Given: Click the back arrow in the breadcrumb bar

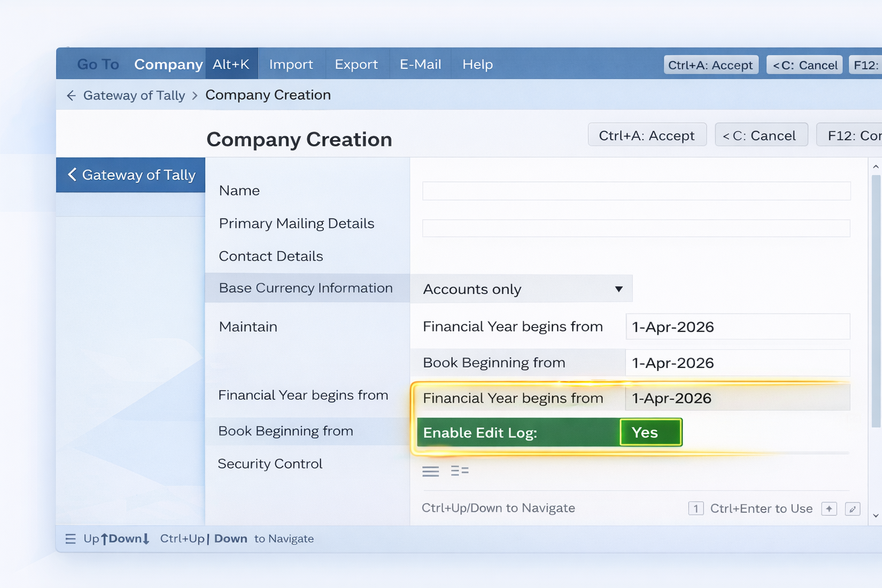Looking at the screenshot, I should (x=71, y=95).
